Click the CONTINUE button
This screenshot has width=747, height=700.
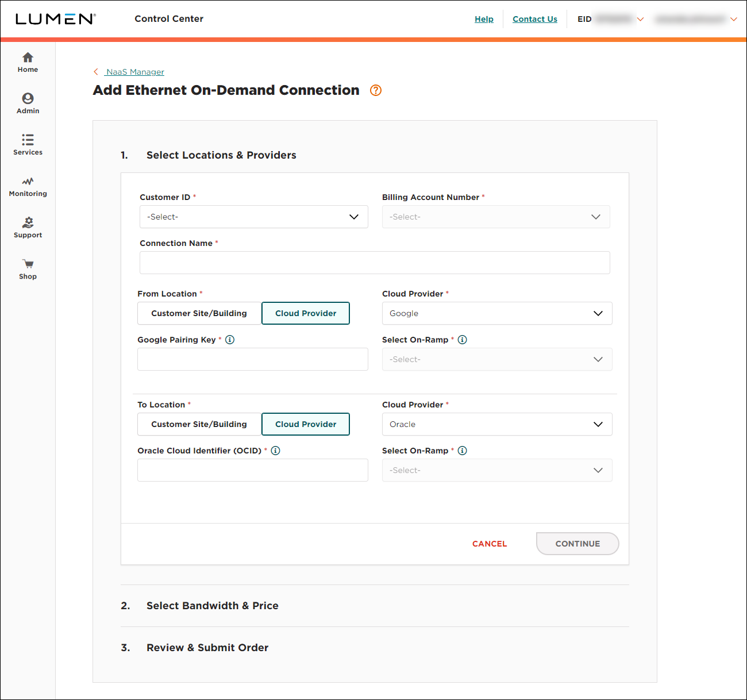pos(577,544)
